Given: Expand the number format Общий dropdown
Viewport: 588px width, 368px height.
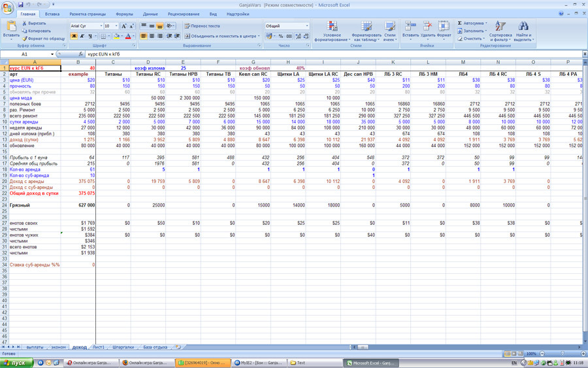Looking at the screenshot, I should [x=307, y=26].
